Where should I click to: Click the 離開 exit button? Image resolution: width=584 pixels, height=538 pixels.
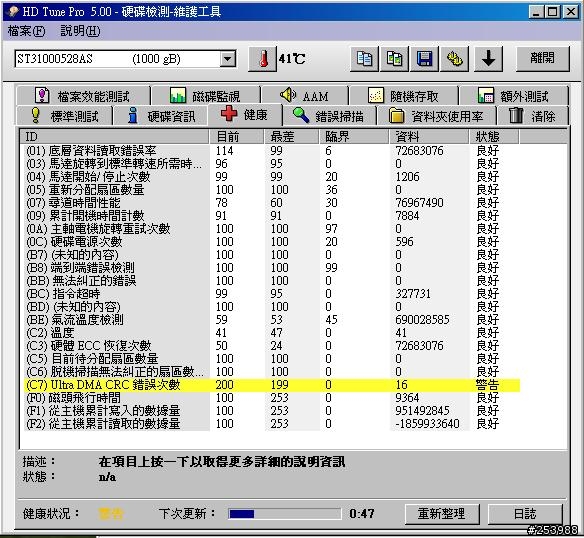(x=542, y=58)
